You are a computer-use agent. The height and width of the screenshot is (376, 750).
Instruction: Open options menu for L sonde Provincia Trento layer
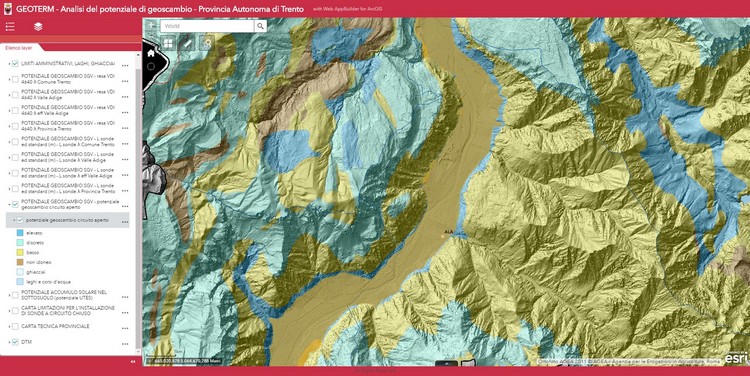click(x=125, y=191)
